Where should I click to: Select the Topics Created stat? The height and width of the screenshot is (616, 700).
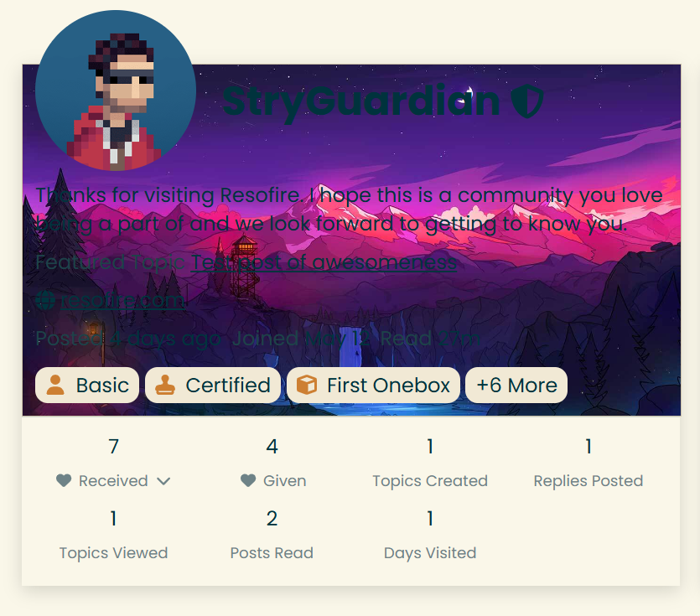pyautogui.click(x=430, y=463)
